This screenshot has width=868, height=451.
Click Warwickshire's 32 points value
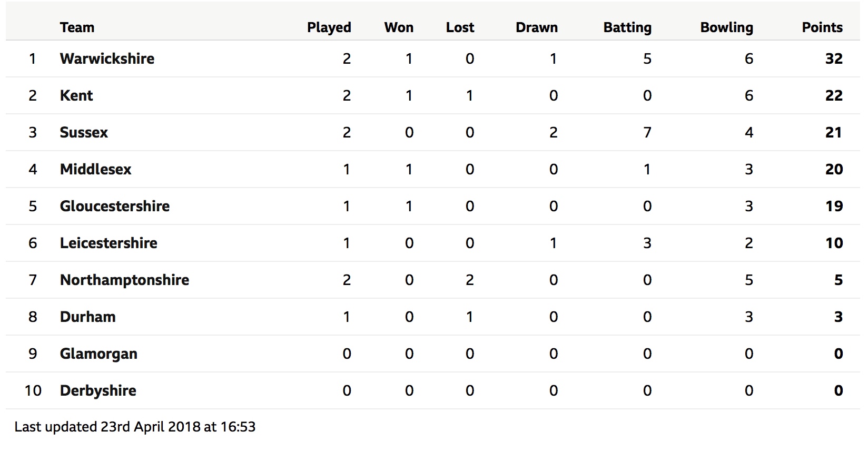(x=834, y=58)
